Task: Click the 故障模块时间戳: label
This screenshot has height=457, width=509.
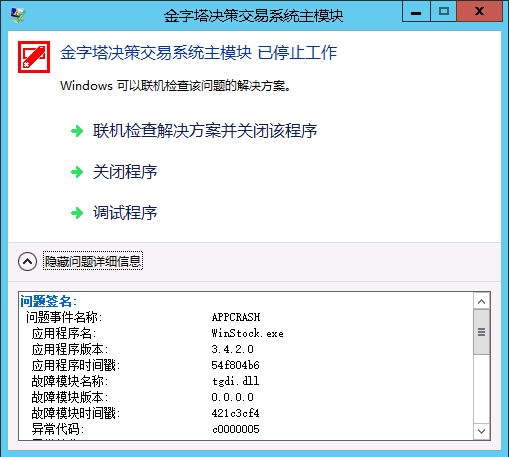Action: pos(76,413)
